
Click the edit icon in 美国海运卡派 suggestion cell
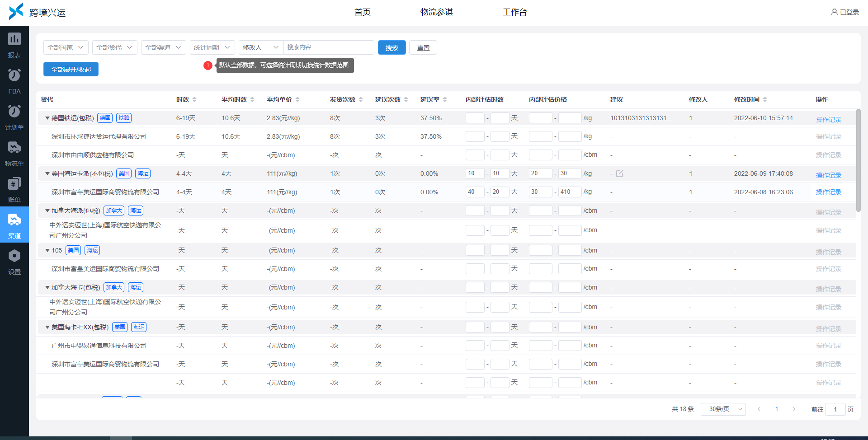pos(619,173)
